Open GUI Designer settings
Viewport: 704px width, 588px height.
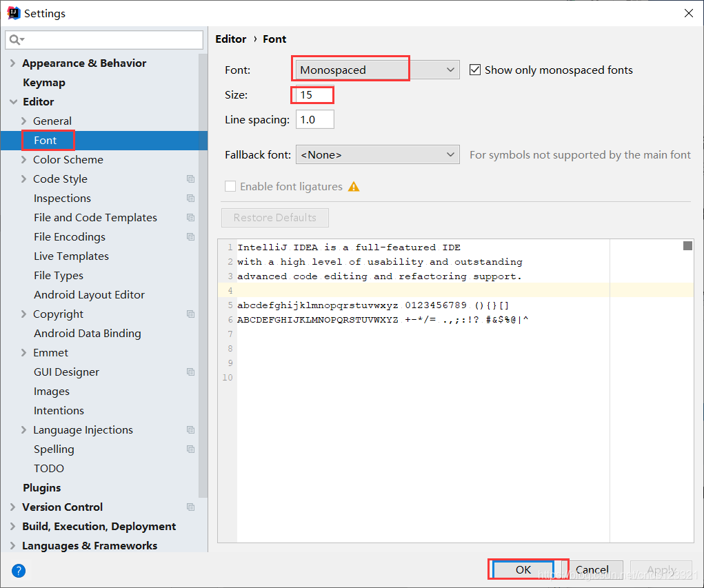pos(66,372)
